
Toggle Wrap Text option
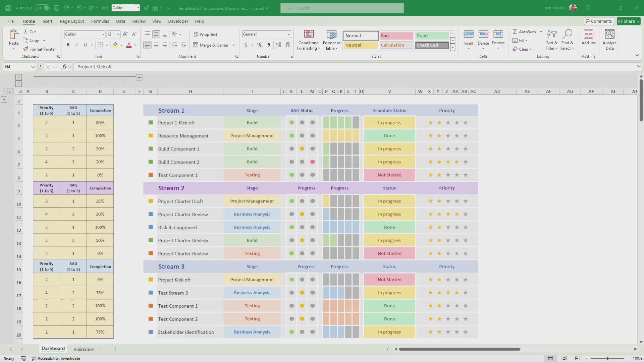click(205, 34)
